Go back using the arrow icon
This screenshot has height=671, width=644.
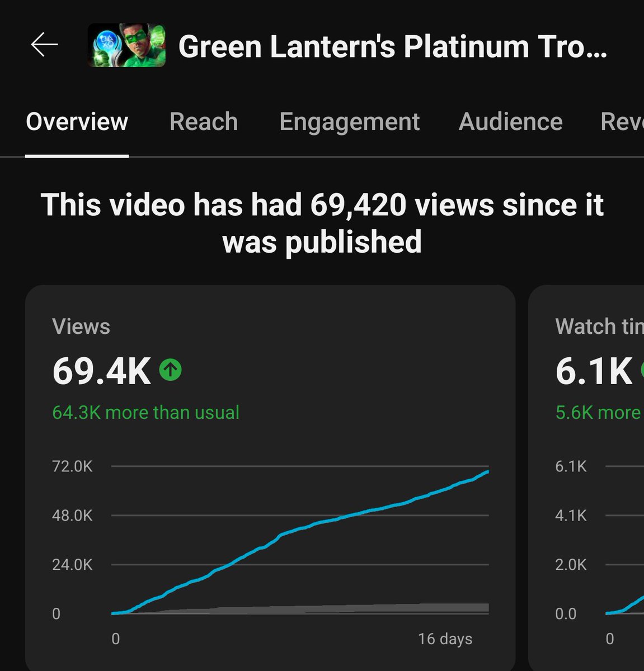[x=45, y=45]
